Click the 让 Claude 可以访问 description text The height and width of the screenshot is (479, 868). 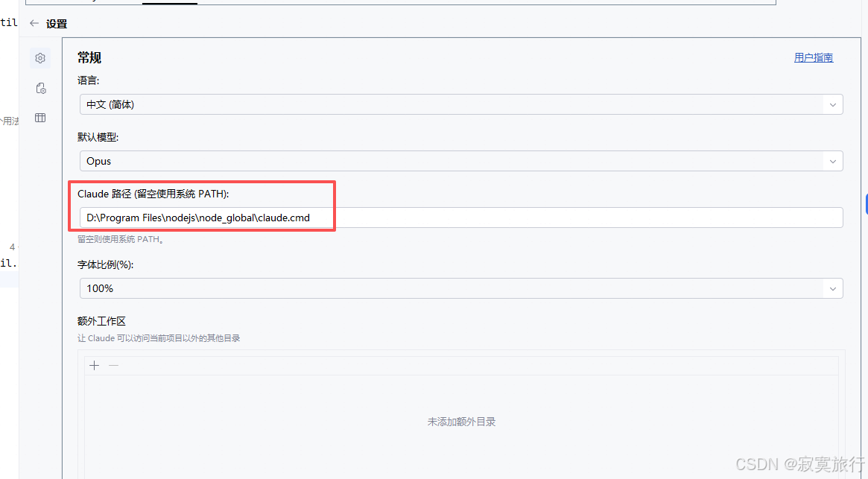tap(159, 338)
